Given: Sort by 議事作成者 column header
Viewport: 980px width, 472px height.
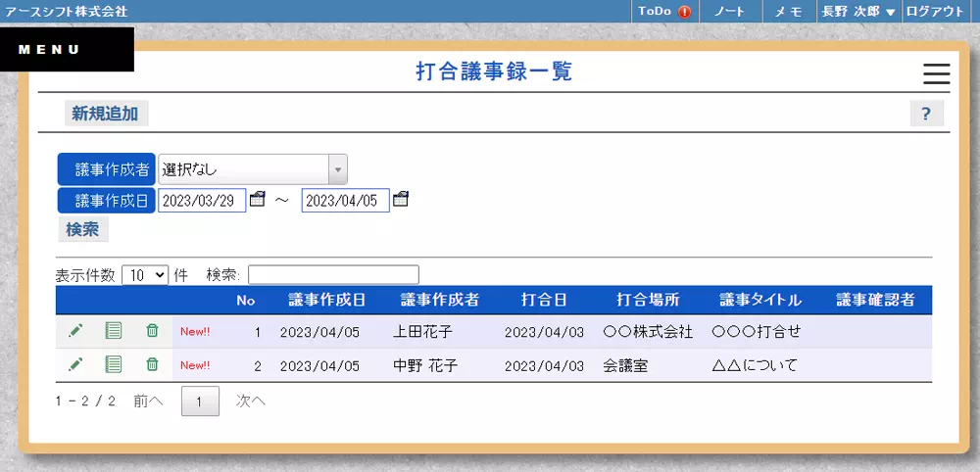Looking at the screenshot, I should (439, 301).
